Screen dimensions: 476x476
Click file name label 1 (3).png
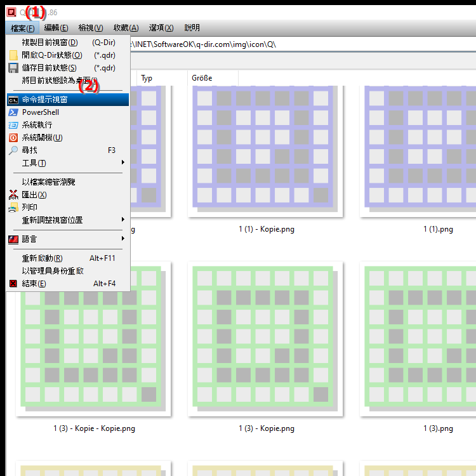438,428
